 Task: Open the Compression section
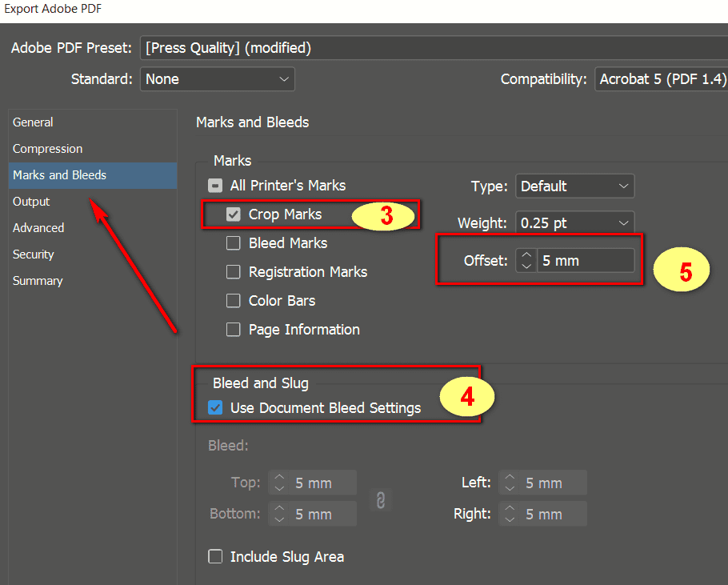(x=48, y=149)
